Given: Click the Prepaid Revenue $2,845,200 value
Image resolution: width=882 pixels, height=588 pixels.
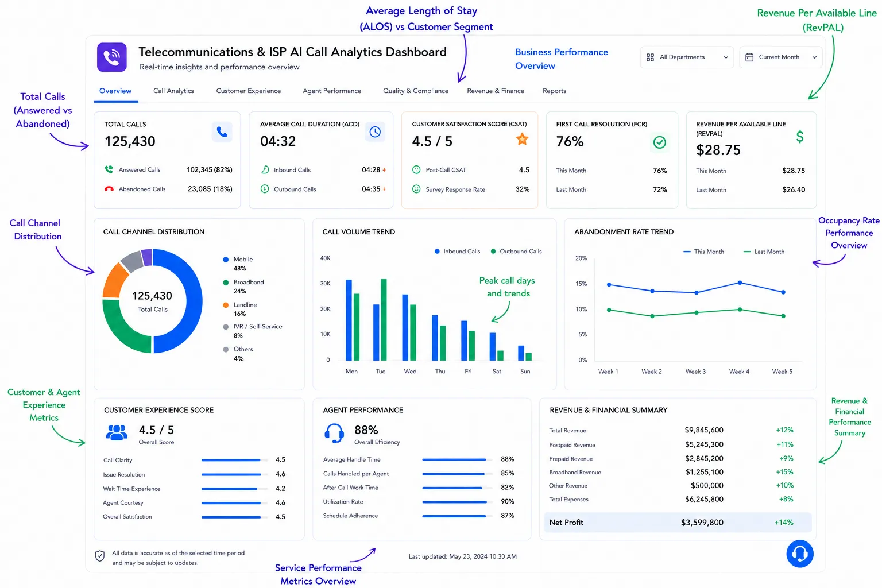Looking at the screenshot, I should click(x=704, y=458).
